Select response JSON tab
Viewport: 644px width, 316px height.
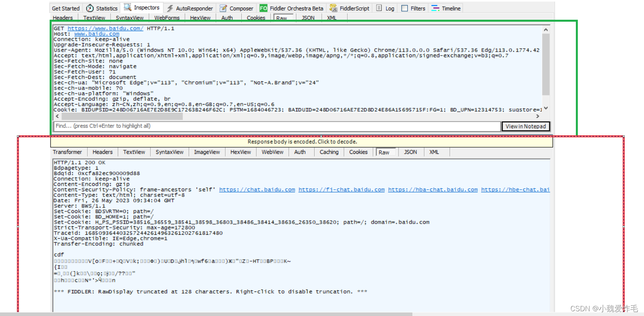point(410,152)
